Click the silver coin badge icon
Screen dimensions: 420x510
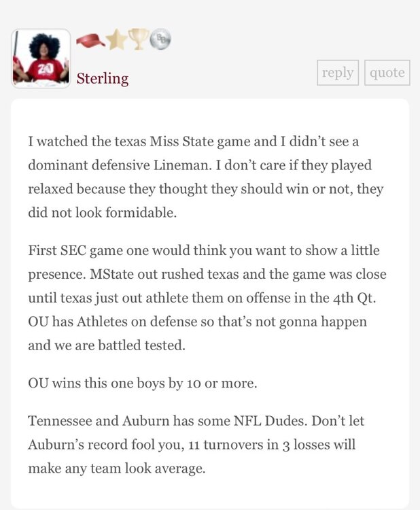tap(160, 40)
